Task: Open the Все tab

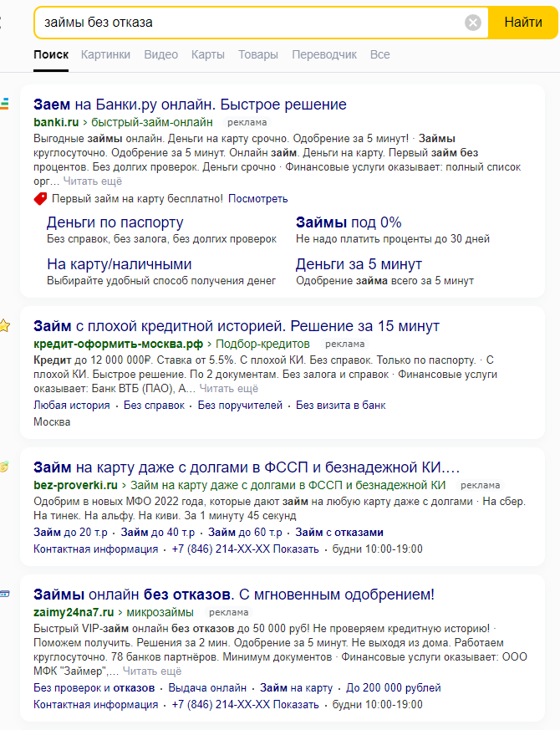Action: (379, 54)
